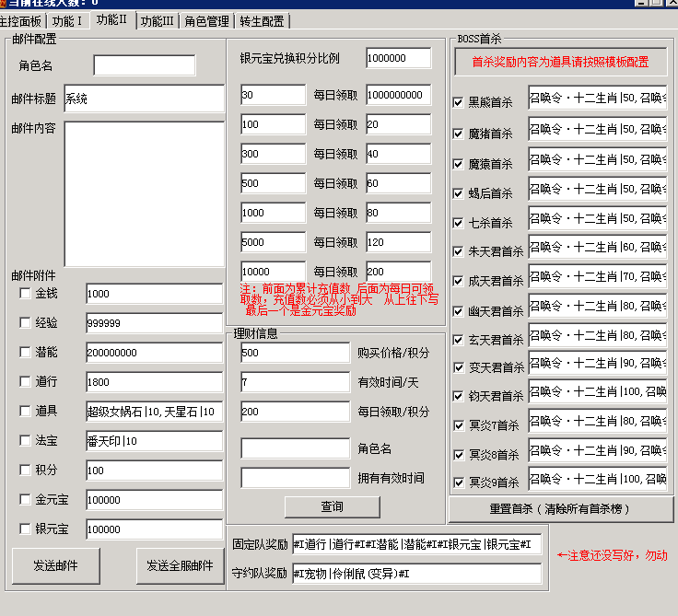The height and width of the screenshot is (616, 678).
Task: Select the 购买价格/积分 input box
Action: (x=295, y=353)
